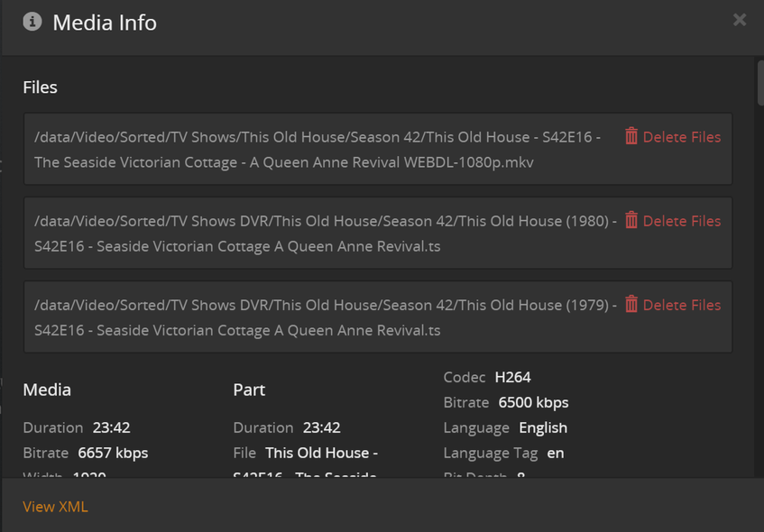The height and width of the screenshot is (532, 764).
Task: Click the trash icon for the (1980) .ts file
Action: pos(631,220)
